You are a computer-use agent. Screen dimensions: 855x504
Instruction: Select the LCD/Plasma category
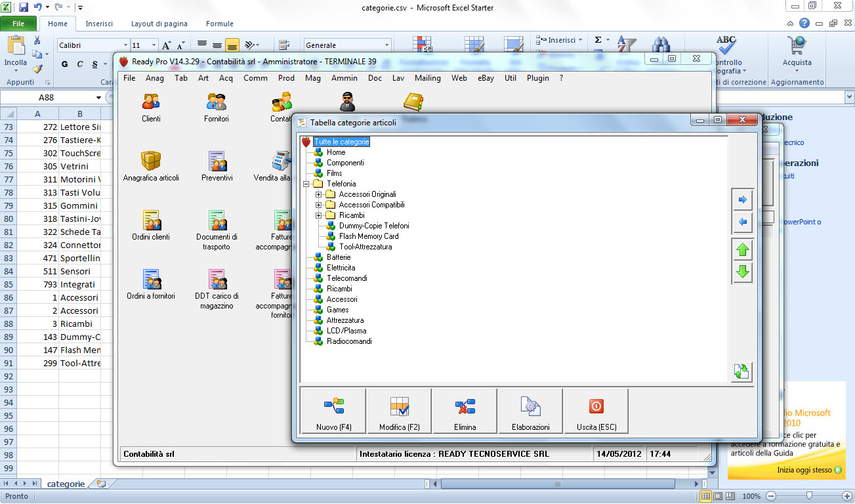tap(346, 331)
